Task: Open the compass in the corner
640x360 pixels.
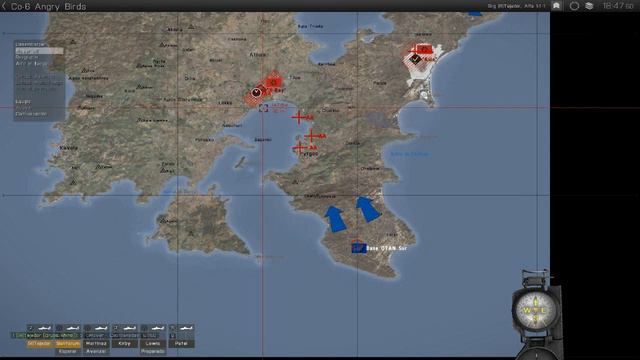Action: (x=535, y=312)
